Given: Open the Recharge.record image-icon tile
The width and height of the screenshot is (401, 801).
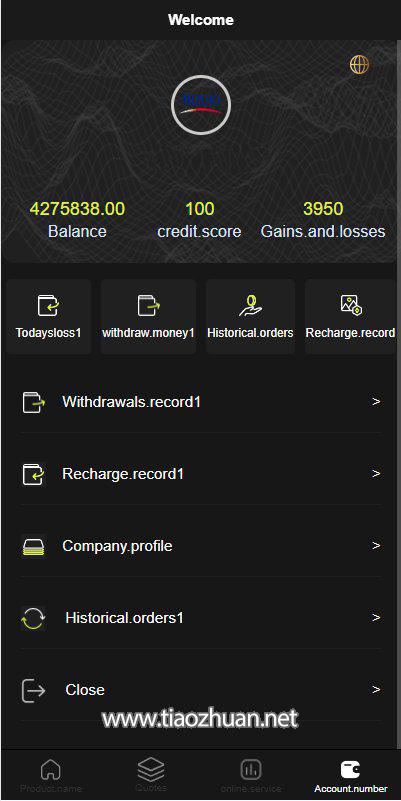Looking at the screenshot, I should (350, 316).
